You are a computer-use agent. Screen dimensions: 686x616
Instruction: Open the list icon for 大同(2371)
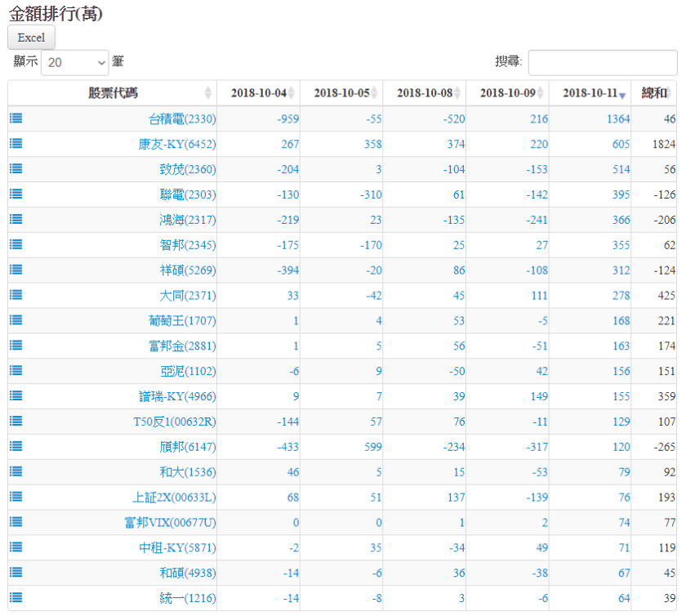tap(16, 295)
